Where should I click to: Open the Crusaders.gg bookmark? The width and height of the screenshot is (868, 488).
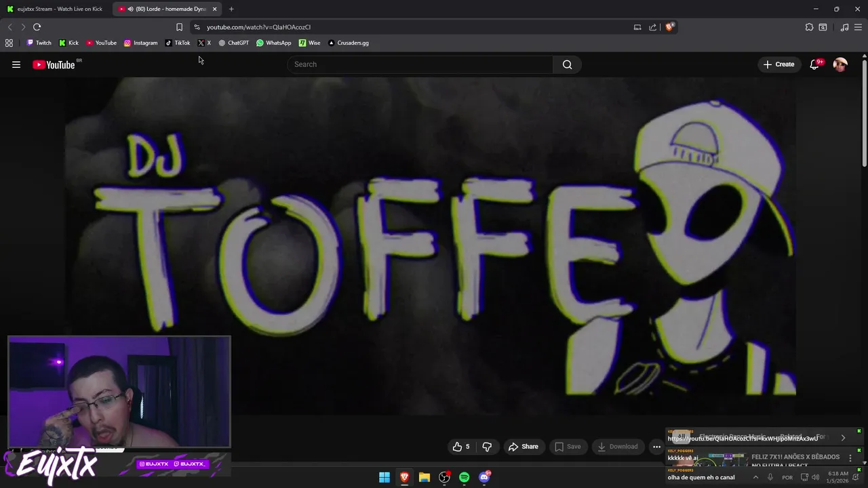[x=348, y=43]
